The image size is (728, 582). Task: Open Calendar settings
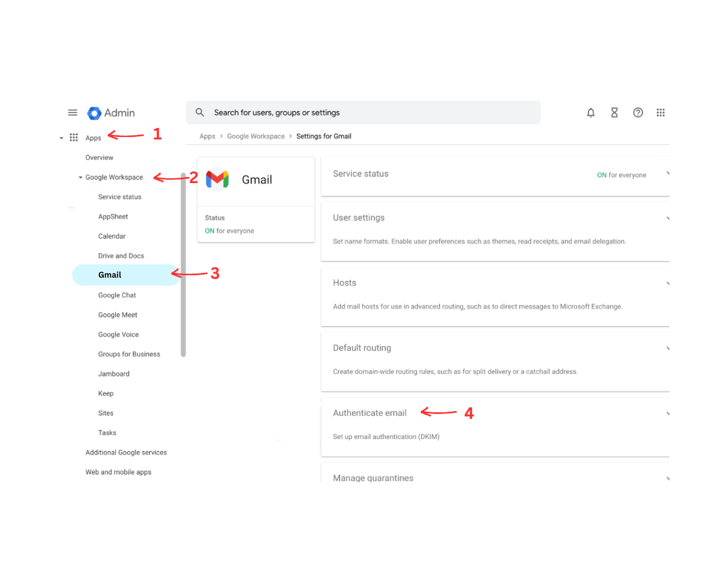112,236
